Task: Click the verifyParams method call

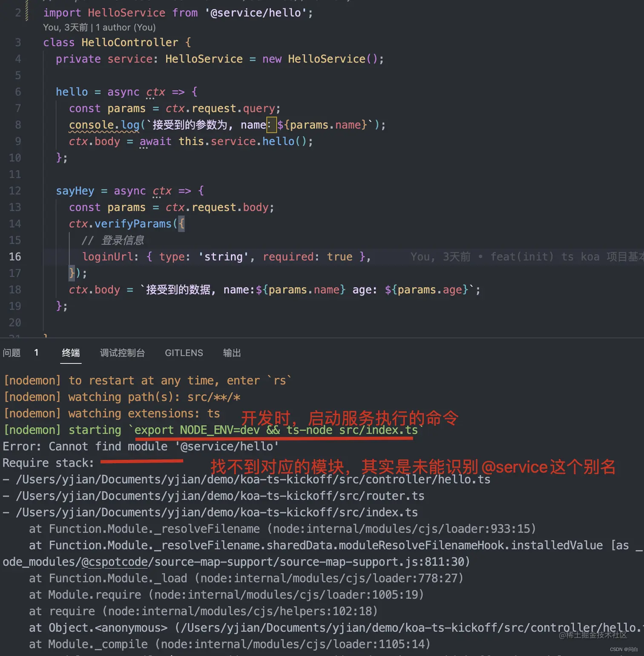Action: click(x=133, y=224)
